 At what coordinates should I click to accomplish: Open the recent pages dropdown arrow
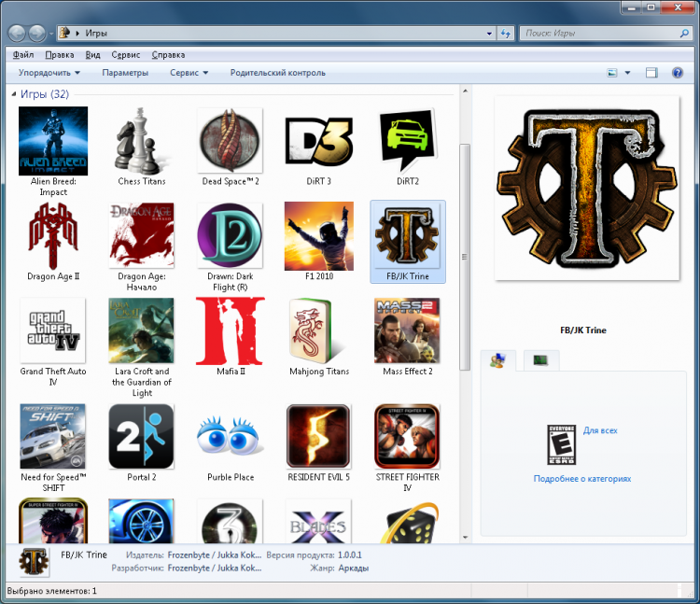pyautogui.click(x=51, y=34)
